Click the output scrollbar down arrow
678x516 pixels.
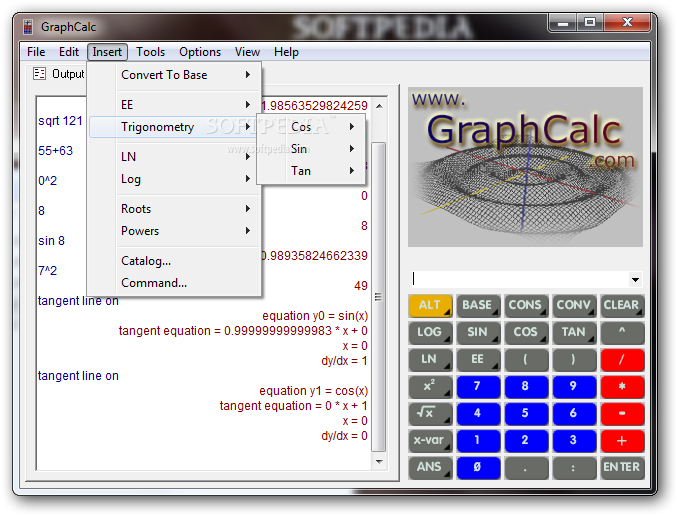pos(379,462)
